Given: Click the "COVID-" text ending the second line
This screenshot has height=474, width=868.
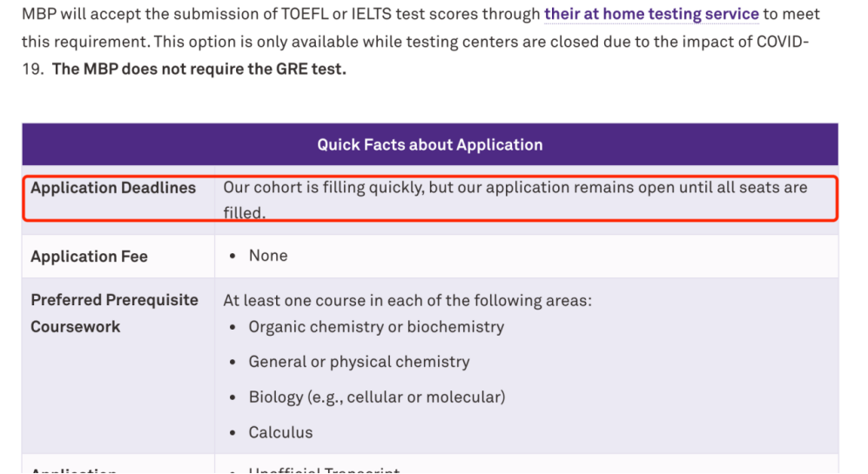Looking at the screenshot, I should (x=782, y=42).
